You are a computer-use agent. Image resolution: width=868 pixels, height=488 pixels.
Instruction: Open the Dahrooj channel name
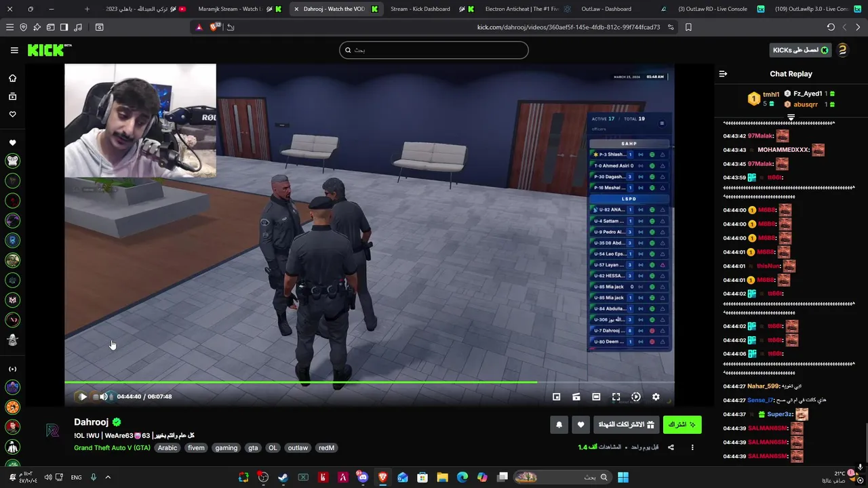(x=91, y=422)
